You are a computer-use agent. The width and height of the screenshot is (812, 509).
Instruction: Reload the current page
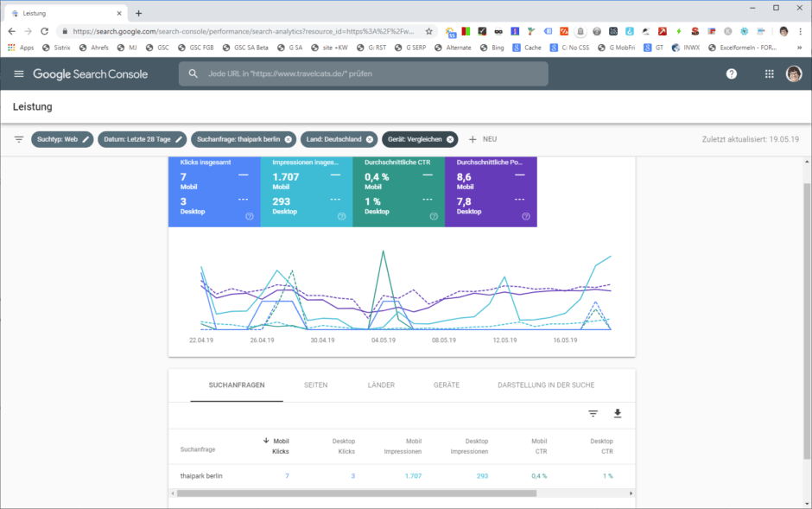click(45, 32)
